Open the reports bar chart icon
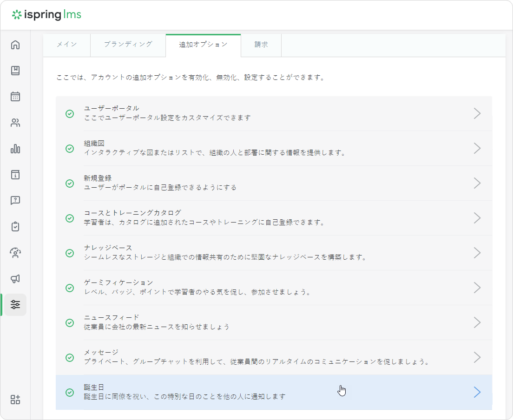This screenshot has height=420, width=513. [x=15, y=149]
